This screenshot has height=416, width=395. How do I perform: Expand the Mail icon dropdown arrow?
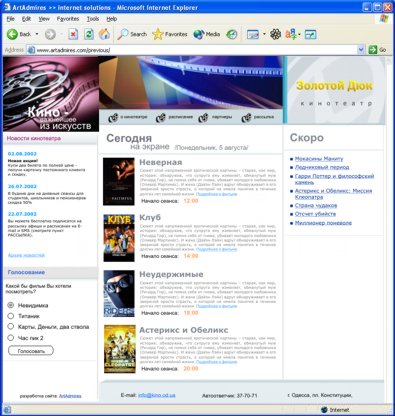coord(264,34)
